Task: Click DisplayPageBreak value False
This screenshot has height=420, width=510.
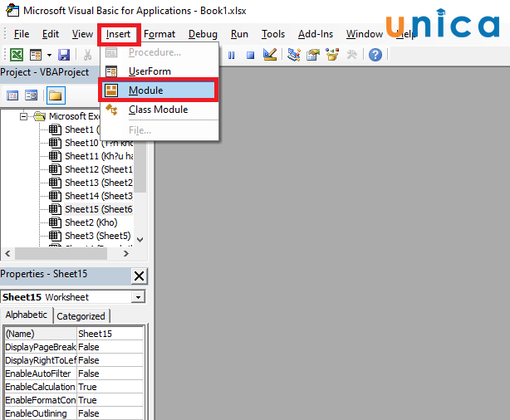Action: pyautogui.click(x=110, y=347)
